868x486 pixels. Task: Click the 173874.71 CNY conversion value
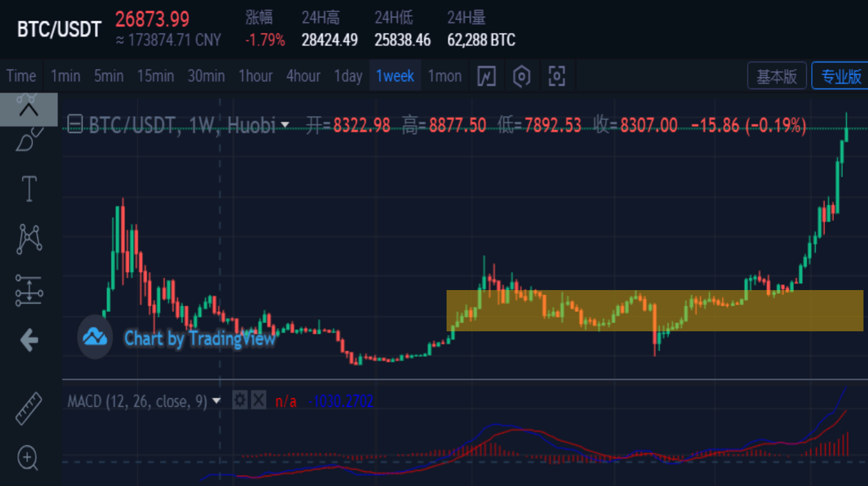pyautogui.click(x=168, y=40)
